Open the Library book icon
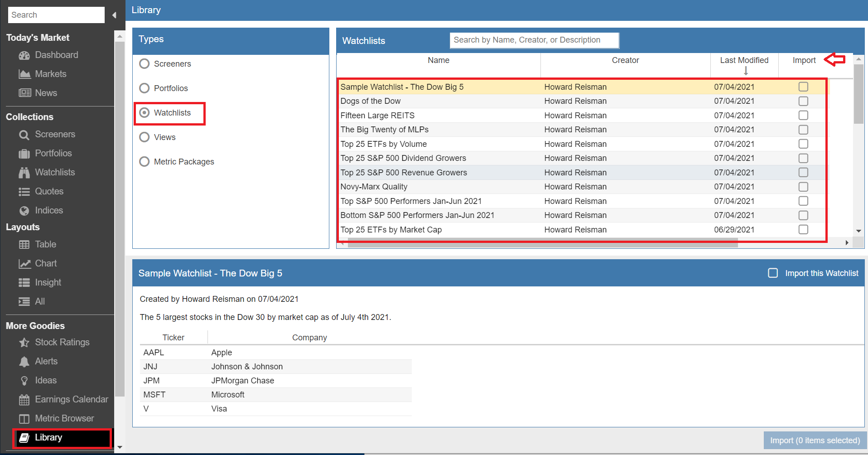The image size is (868, 455). click(24, 438)
